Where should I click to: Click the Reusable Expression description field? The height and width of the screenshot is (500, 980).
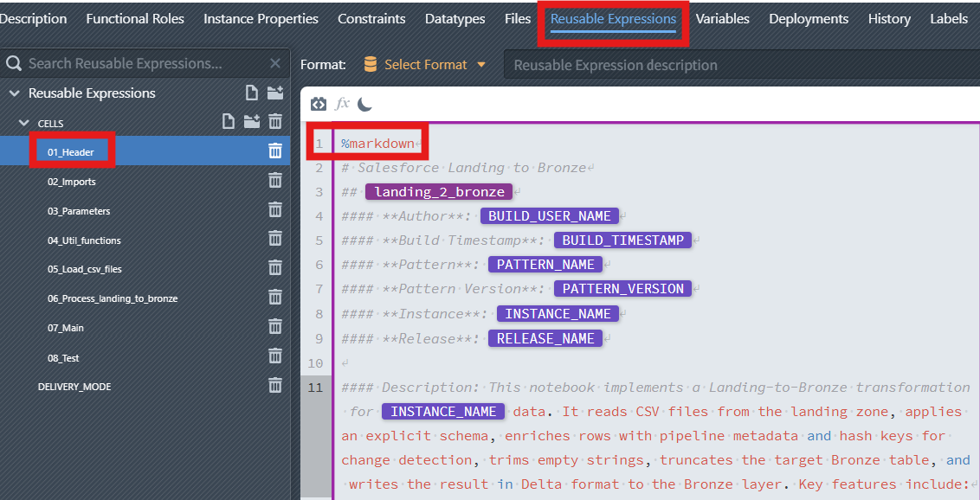click(736, 65)
